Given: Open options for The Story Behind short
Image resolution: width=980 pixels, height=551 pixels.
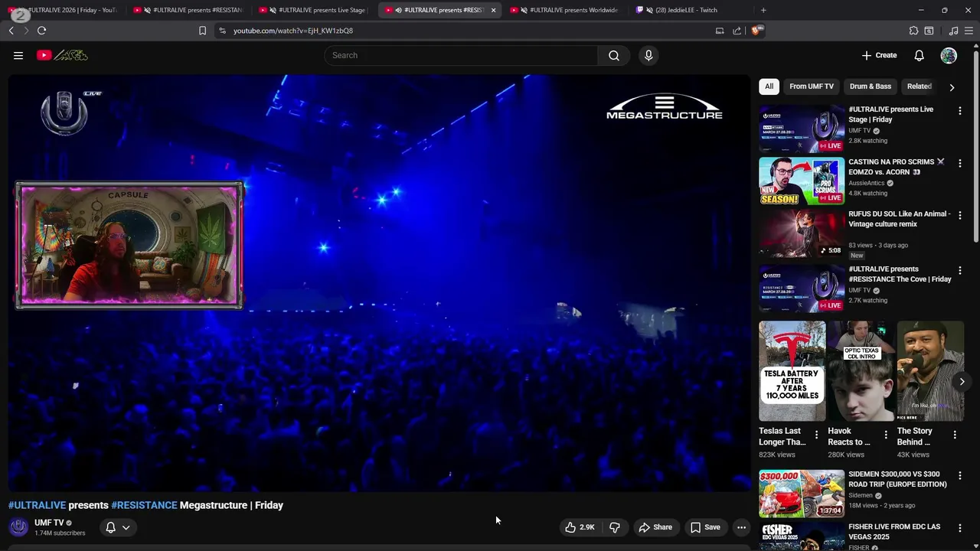Looking at the screenshot, I should [955, 435].
